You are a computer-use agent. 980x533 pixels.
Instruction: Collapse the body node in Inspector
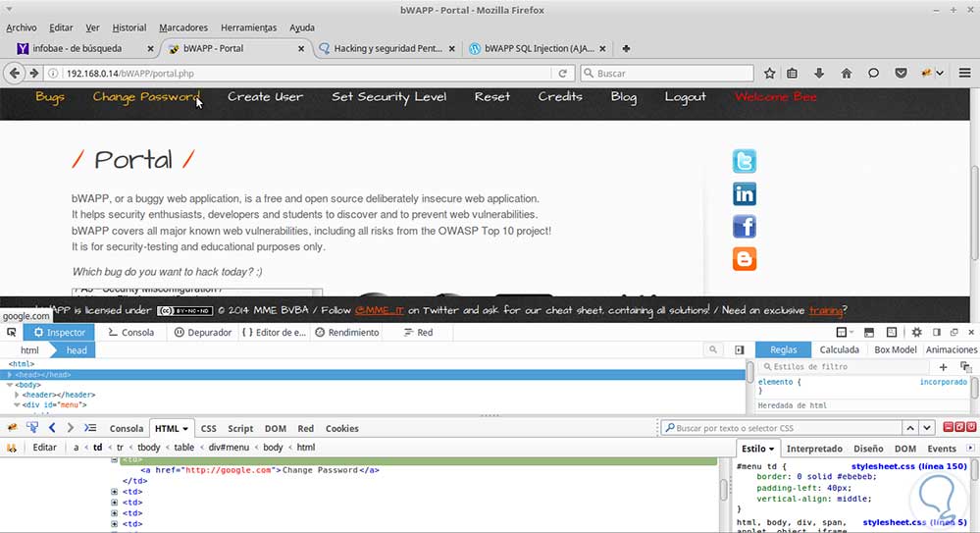coord(10,385)
